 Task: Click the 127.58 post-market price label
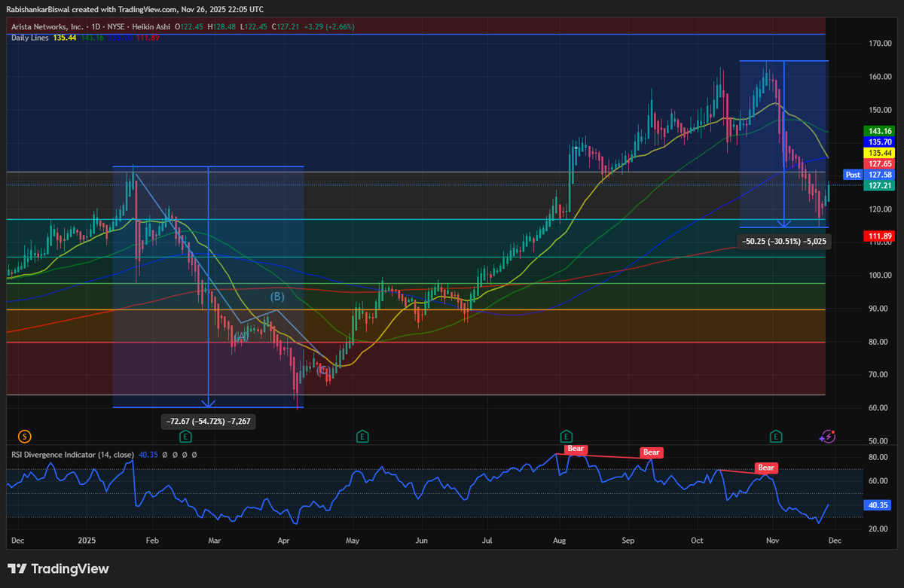pyautogui.click(x=878, y=175)
